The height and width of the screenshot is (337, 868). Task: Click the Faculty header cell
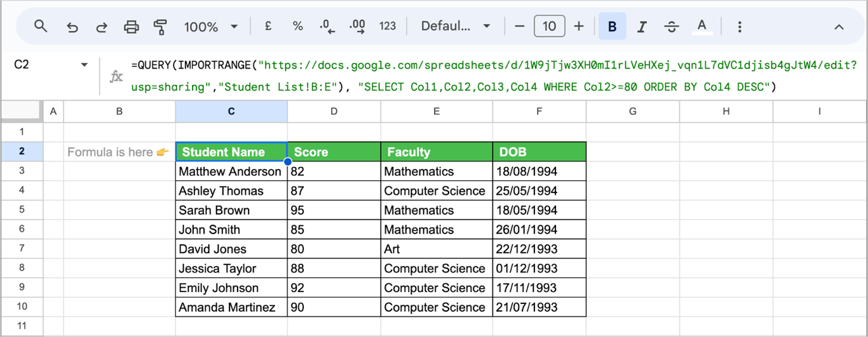(x=437, y=152)
